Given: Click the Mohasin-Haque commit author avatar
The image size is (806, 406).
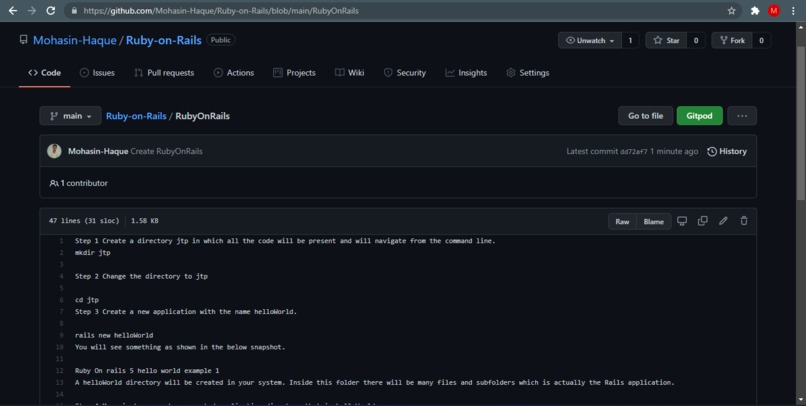Looking at the screenshot, I should 54,151.
